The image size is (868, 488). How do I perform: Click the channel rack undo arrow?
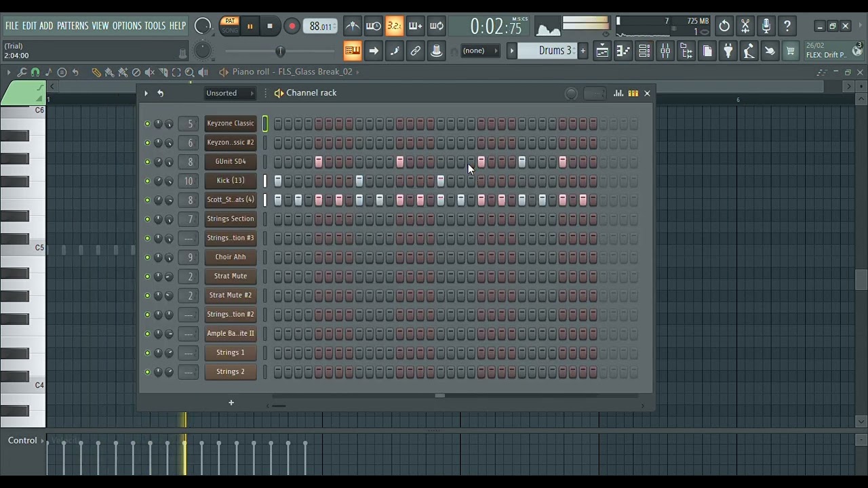pyautogui.click(x=161, y=94)
